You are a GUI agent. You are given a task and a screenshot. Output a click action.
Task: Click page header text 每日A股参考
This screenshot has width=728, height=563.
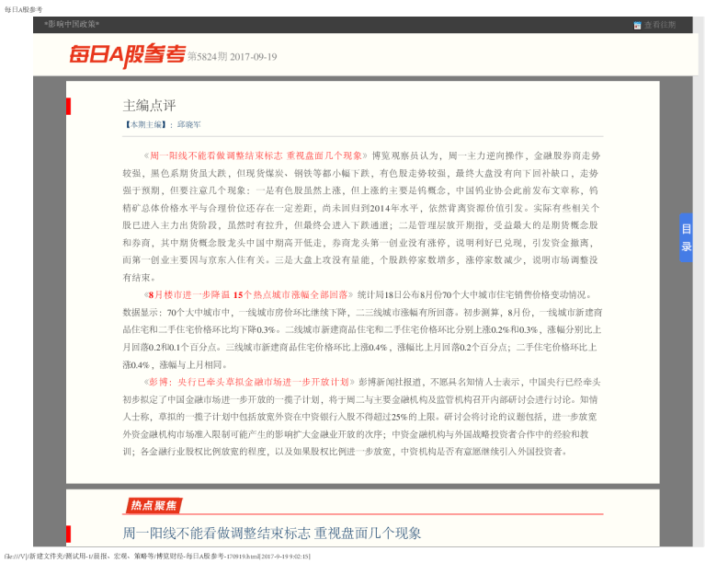(x=23, y=9)
